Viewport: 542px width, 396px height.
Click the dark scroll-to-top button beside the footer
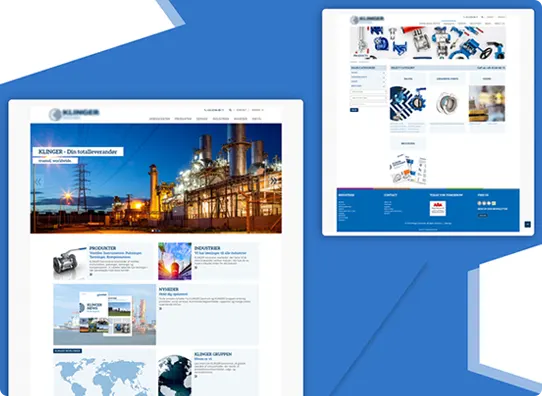pos(527,224)
